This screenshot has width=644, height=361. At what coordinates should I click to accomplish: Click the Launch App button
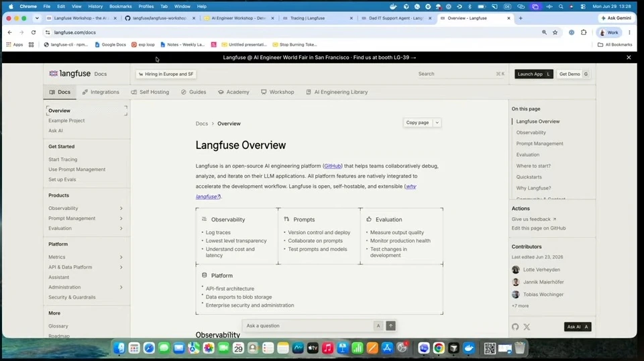pos(533,74)
